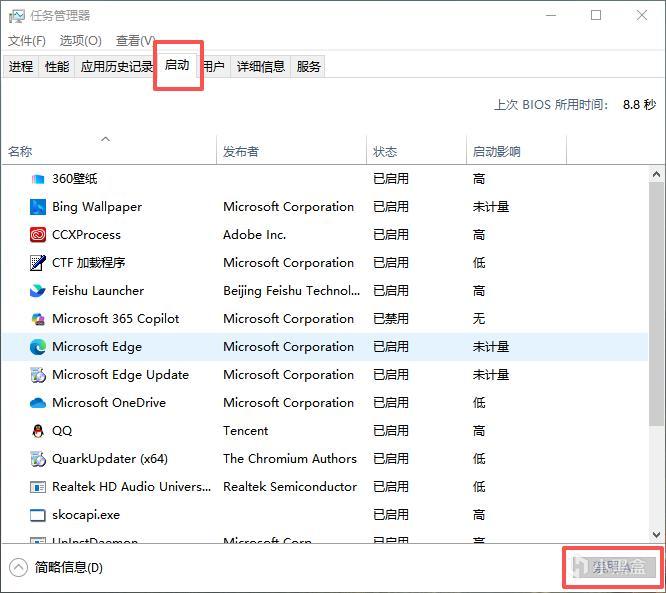Click the CCXProcess Adobe icon
This screenshot has height=593, width=666.
click(x=38, y=235)
